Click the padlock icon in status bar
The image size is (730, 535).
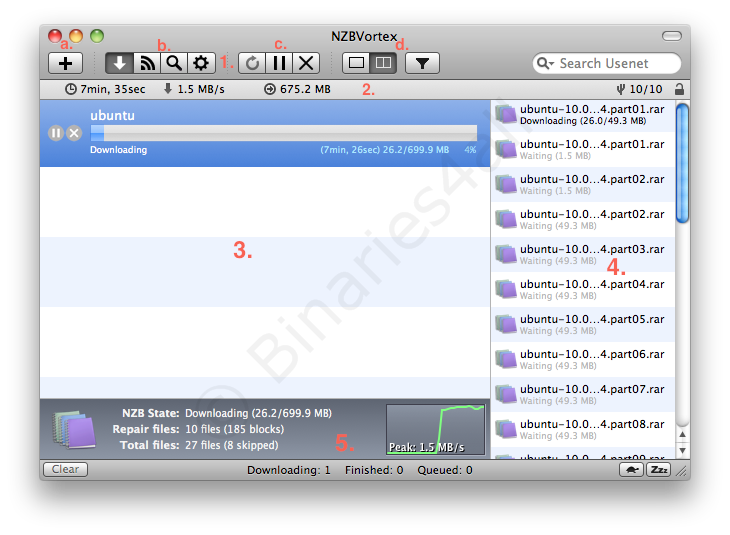(x=679, y=89)
